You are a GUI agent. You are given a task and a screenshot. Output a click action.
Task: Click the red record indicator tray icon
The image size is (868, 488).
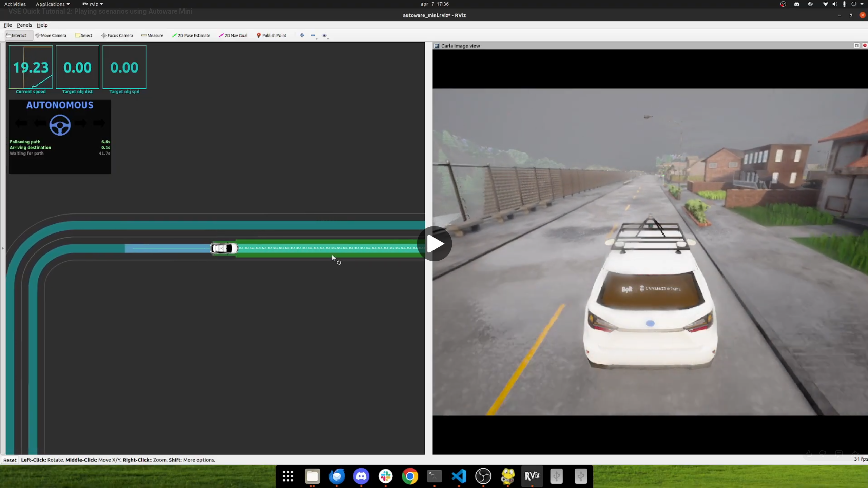(783, 4)
